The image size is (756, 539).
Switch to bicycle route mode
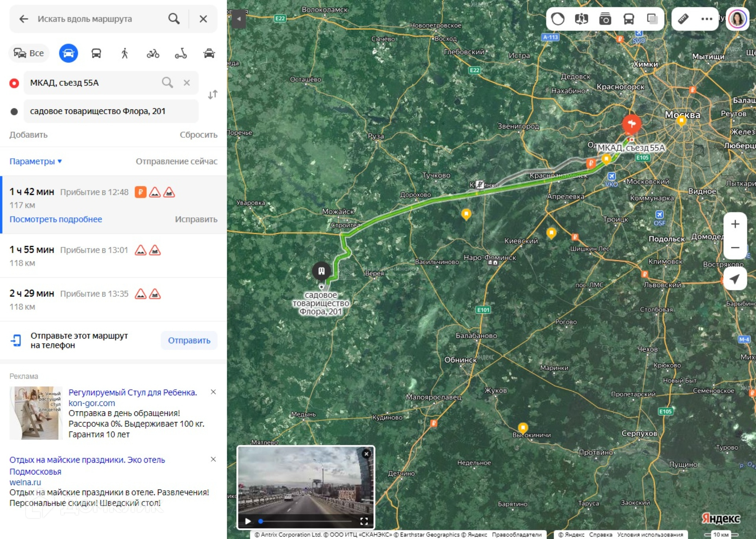pyautogui.click(x=153, y=53)
